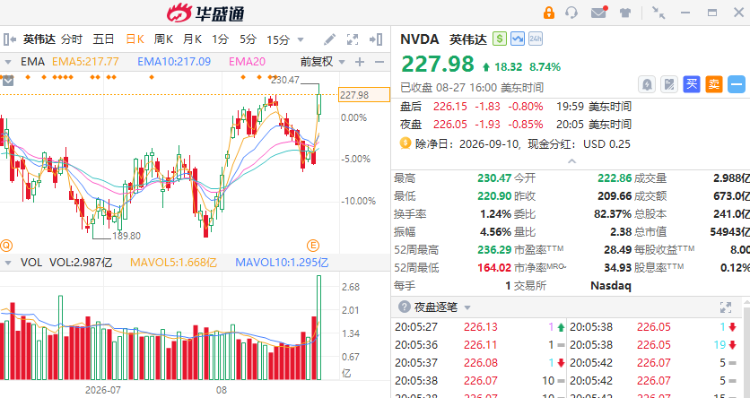Open the skin theme shirt icon
This screenshot has width=750, height=398.
(x=625, y=13)
